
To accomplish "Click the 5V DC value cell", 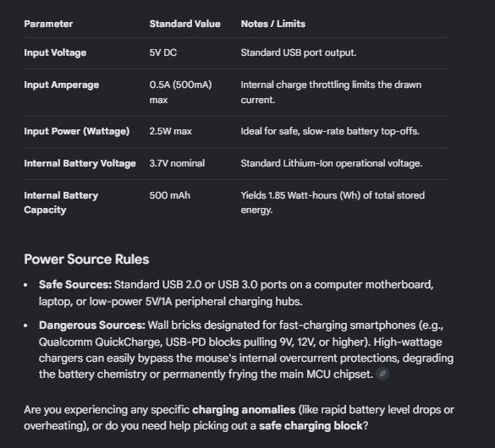I will click(x=163, y=52).
